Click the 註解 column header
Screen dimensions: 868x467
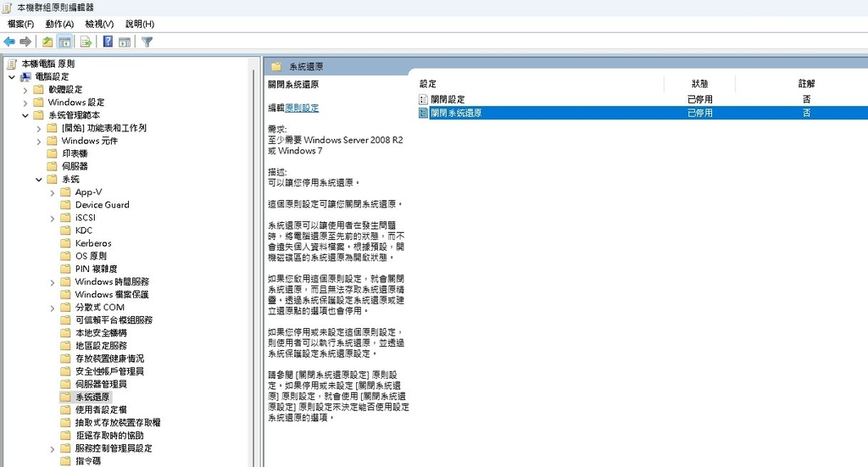pos(806,84)
